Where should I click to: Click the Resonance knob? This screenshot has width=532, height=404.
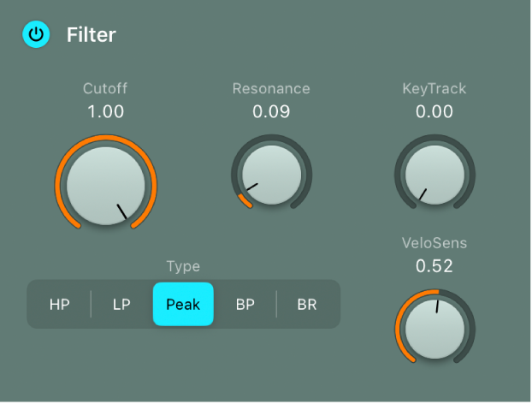[x=272, y=175]
